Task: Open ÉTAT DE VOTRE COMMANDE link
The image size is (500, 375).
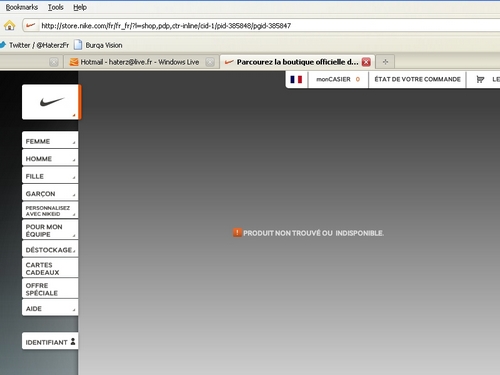Action: pos(417,79)
